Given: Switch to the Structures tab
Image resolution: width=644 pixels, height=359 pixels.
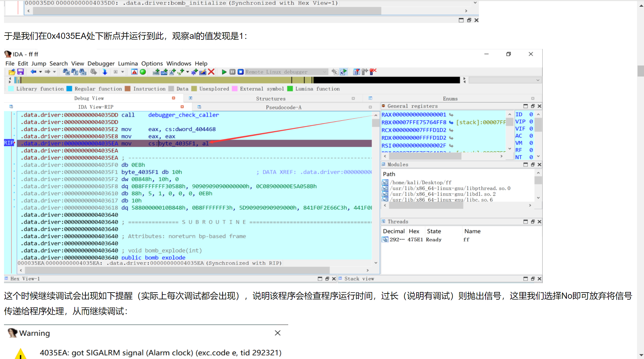Looking at the screenshot, I should 270,99.
